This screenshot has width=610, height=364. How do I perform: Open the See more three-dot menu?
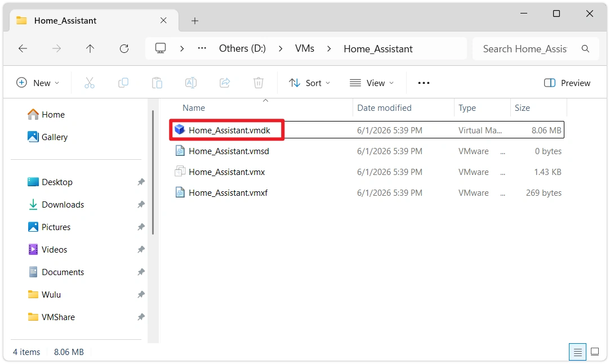[424, 83]
